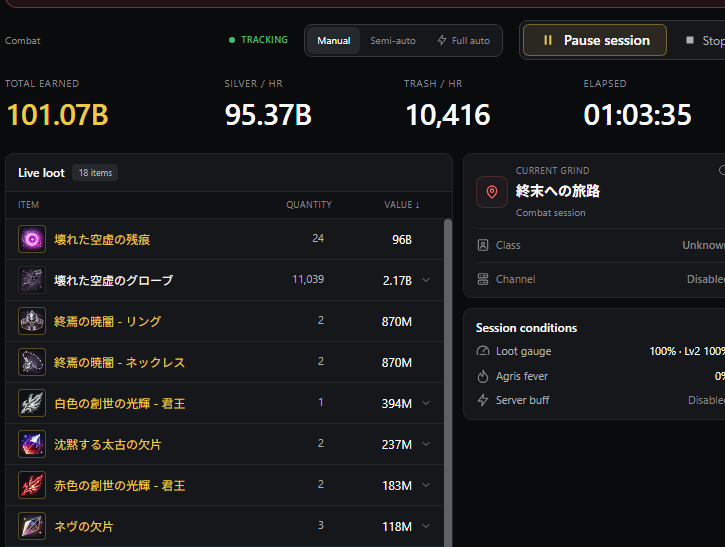Click the 100% · Lv2 loot gauge value
This screenshot has height=547, width=725.
(687, 351)
